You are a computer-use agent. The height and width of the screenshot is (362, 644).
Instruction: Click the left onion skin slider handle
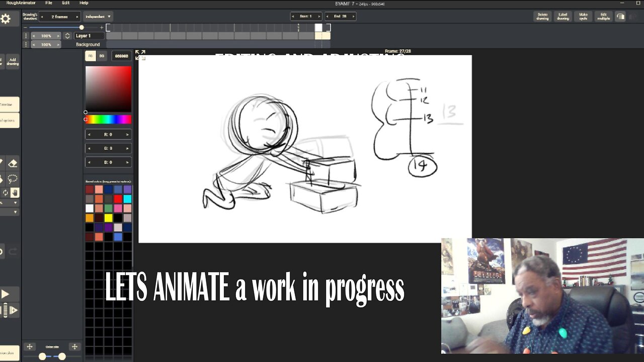pyautogui.click(x=43, y=356)
